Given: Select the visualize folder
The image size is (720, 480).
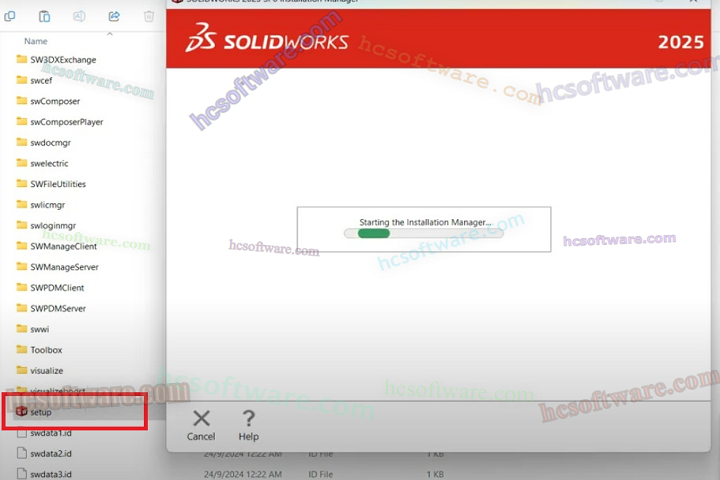Looking at the screenshot, I should [39, 370].
